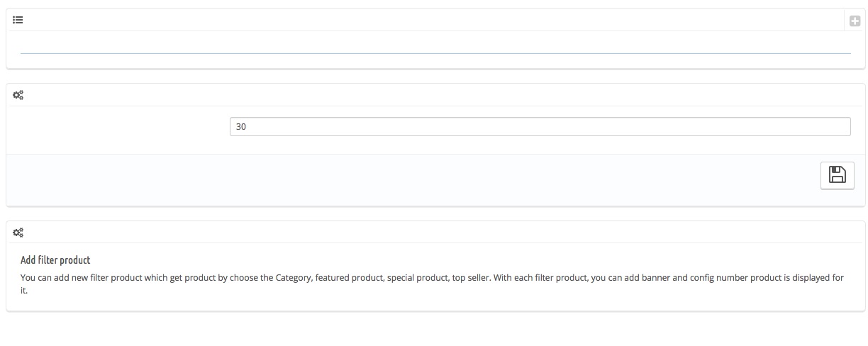The height and width of the screenshot is (346, 868).
Task: Click the "Add filter product" heading
Action: coord(55,260)
